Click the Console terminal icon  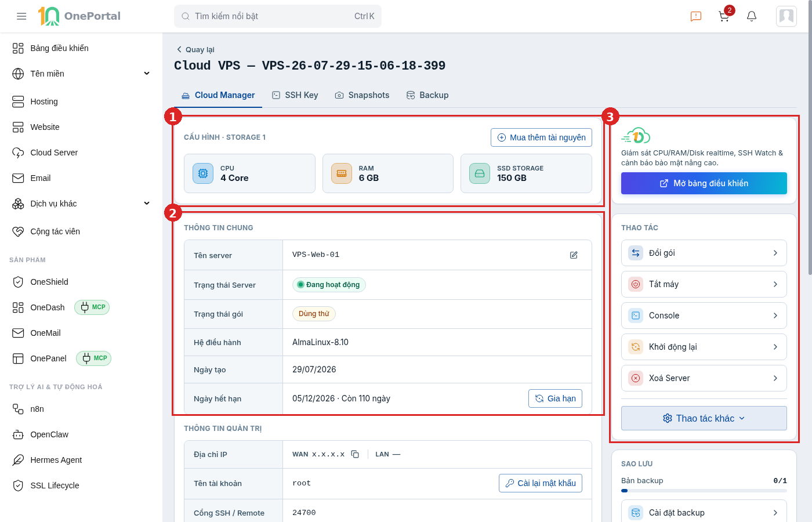pos(636,316)
